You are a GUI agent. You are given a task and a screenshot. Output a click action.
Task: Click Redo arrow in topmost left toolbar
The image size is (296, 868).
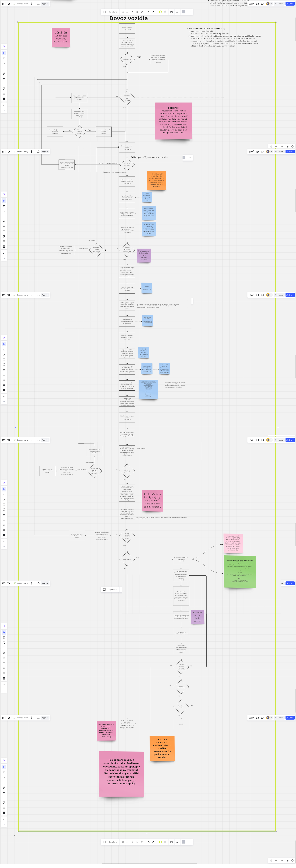click(x=4, y=110)
